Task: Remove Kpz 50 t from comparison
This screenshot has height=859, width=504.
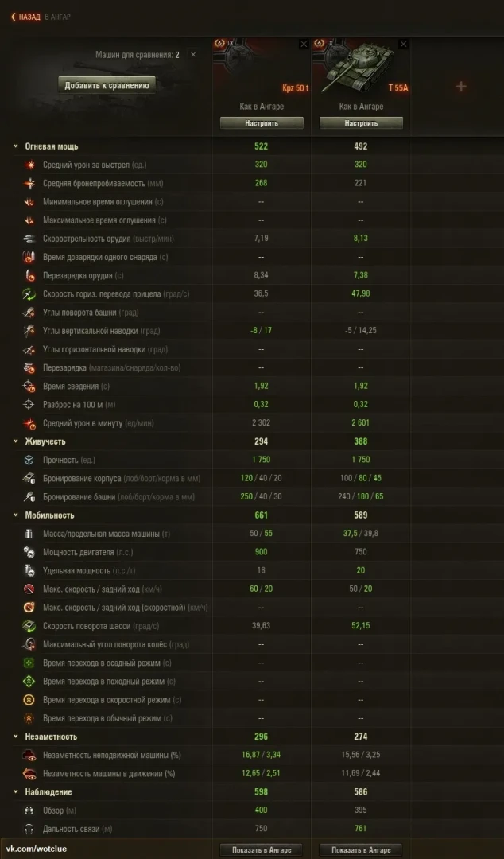Action: coord(304,45)
